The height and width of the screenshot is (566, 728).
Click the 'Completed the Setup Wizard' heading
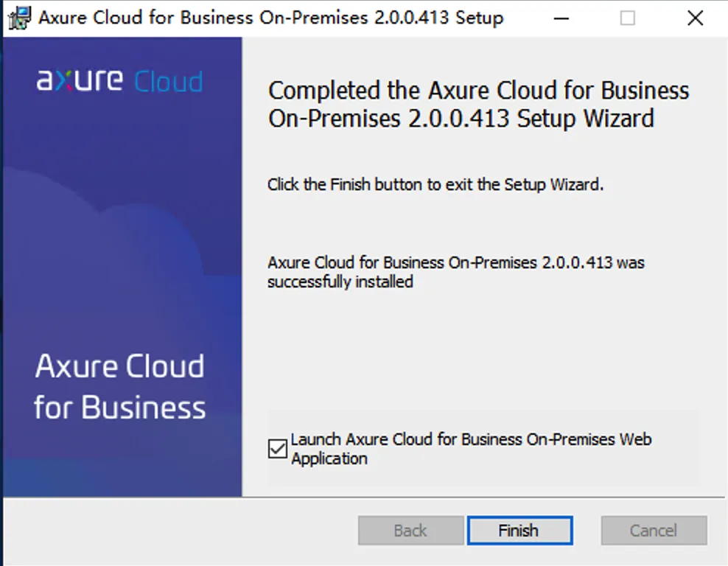point(478,104)
